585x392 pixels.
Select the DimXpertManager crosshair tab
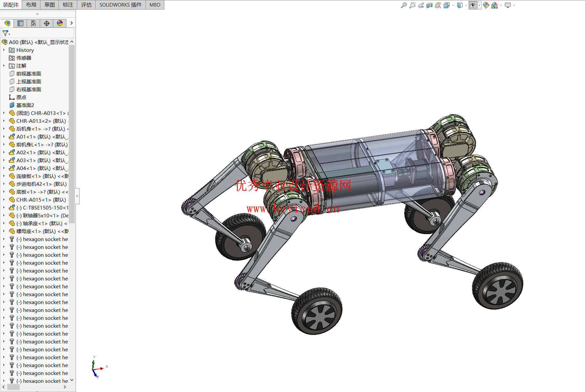[47, 23]
